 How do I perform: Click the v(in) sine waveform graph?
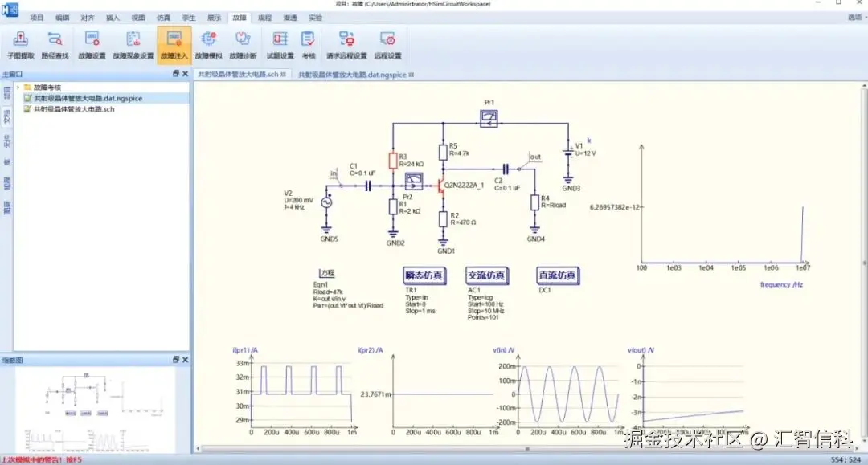click(559, 391)
